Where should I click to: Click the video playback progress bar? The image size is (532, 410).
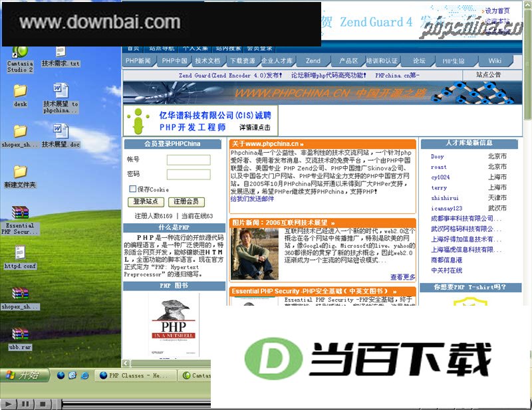point(136,403)
